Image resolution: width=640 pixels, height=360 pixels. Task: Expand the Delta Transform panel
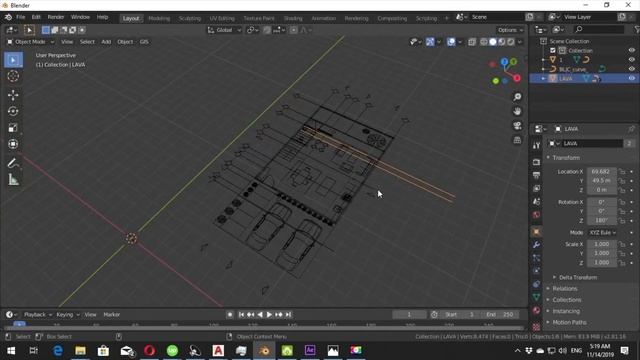coord(577,278)
